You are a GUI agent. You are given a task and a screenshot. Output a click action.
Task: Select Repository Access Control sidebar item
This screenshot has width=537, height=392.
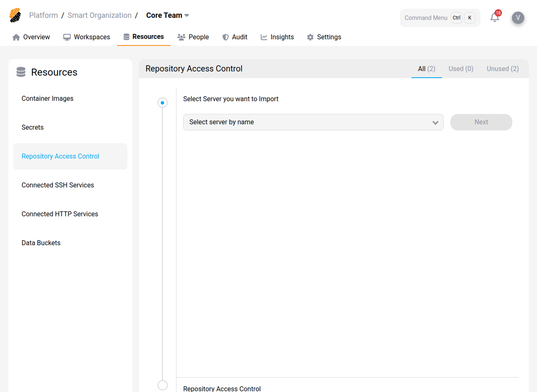(70, 156)
